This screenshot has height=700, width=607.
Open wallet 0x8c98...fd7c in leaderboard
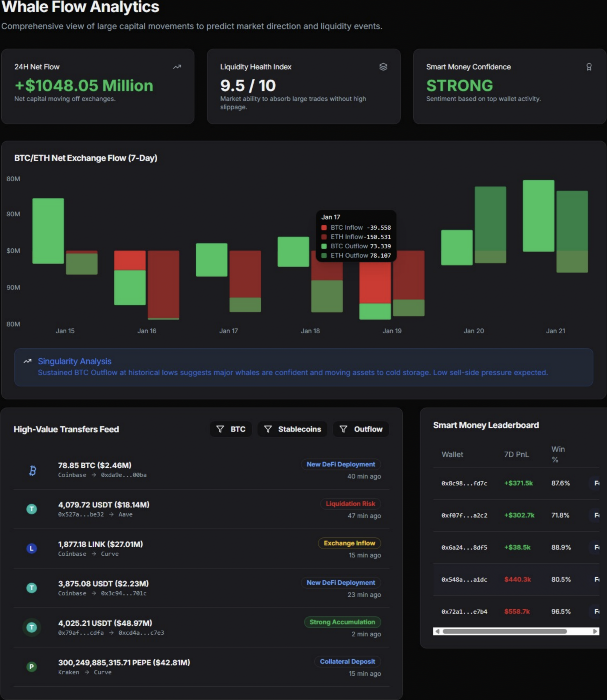pyautogui.click(x=464, y=483)
